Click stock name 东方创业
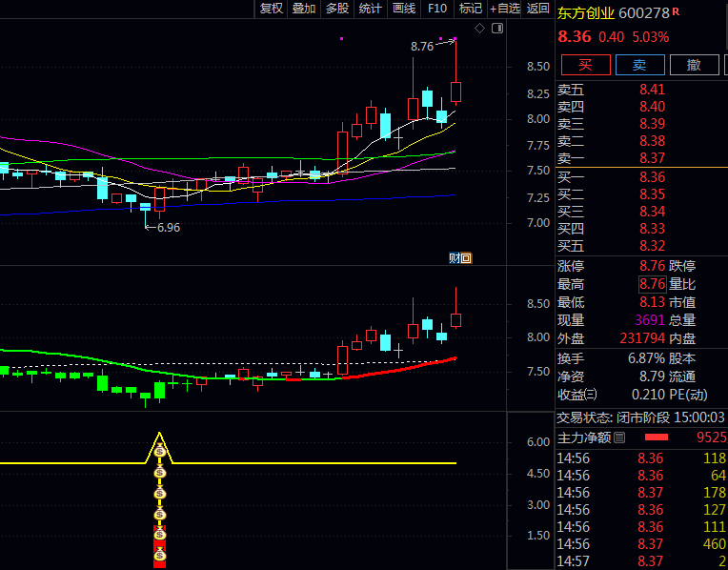This screenshot has height=570, width=728. (x=586, y=13)
